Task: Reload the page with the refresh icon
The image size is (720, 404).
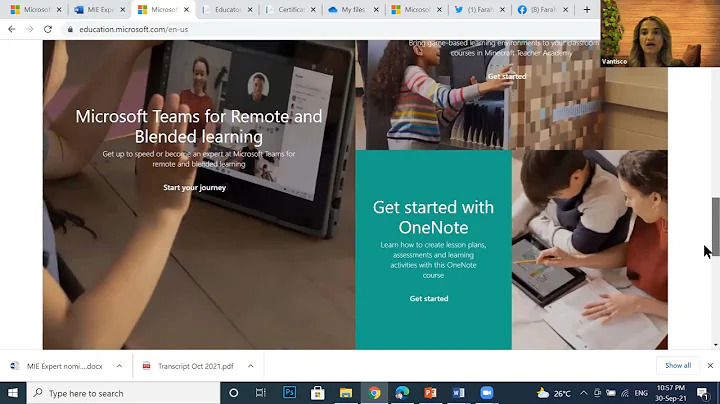Action: (x=48, y=29)
